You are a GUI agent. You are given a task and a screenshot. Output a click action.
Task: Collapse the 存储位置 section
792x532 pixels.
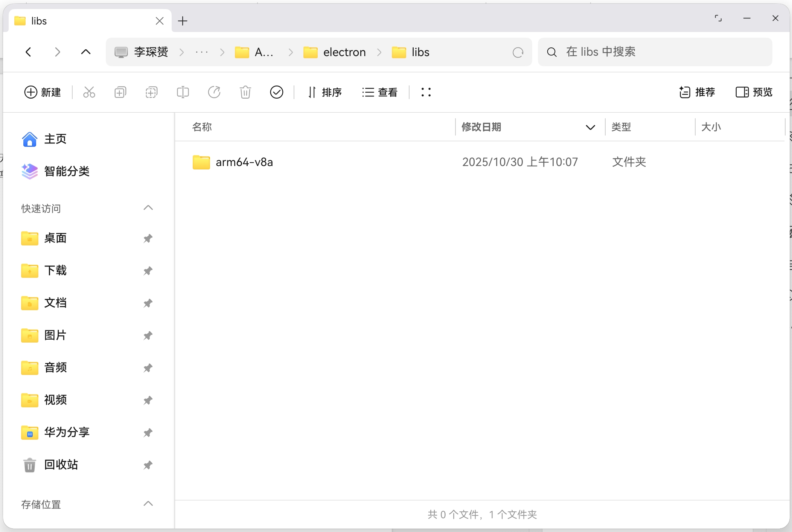[148, 504]
